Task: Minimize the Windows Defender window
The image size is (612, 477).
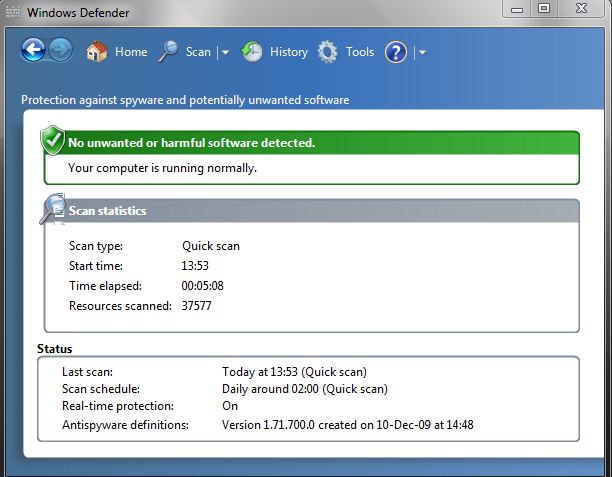Action: pyautogui.click(x=517, y=9)
